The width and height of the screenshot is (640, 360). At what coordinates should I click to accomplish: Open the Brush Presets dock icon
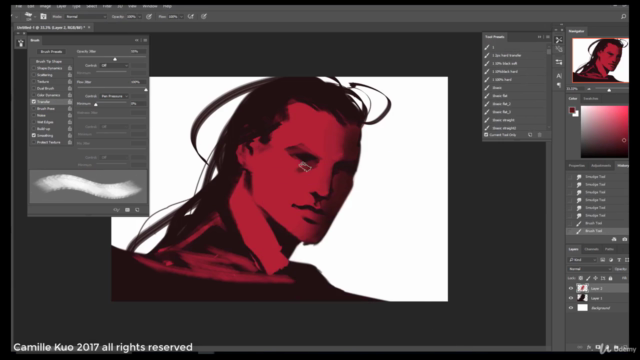coord(21,43)
